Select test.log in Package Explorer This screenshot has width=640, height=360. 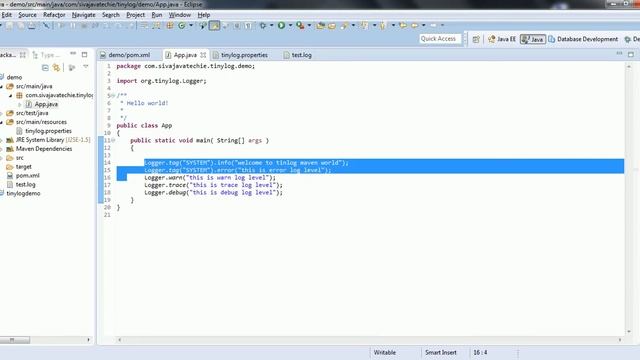pyautogui.click(x=25, y=184)
